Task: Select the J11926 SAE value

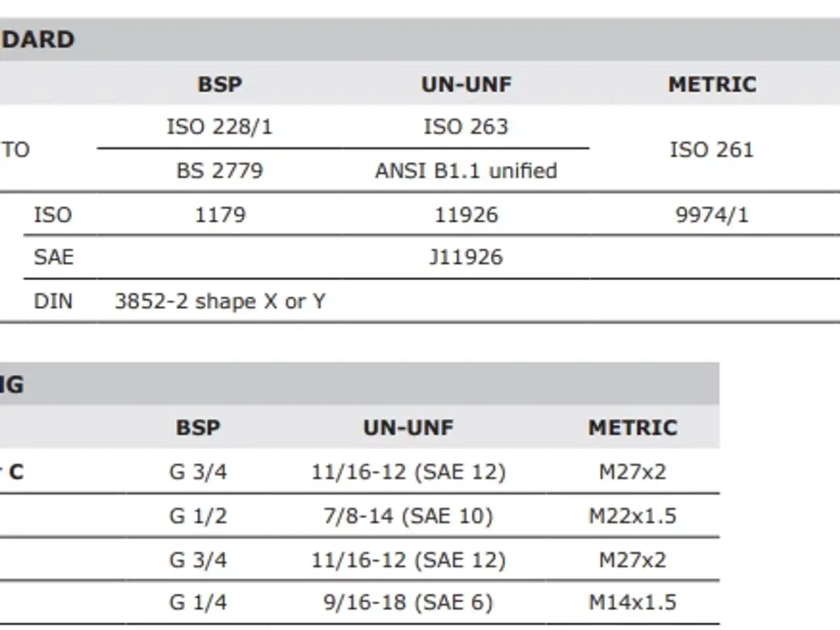Action: [466, 257]
